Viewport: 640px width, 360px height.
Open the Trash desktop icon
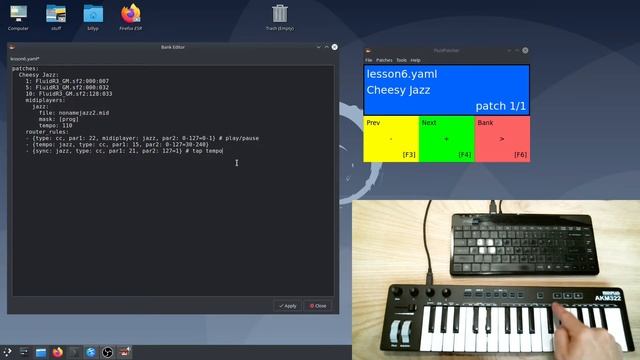click(x=280, y=17)
